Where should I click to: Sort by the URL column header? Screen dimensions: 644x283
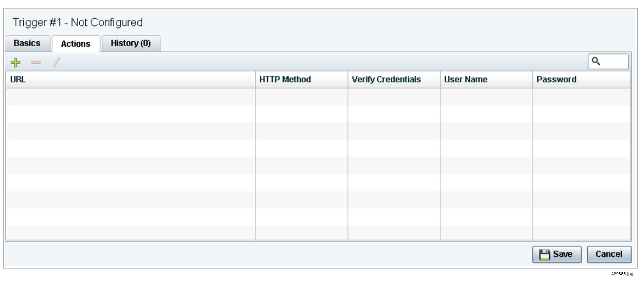[x=18, y=79]
